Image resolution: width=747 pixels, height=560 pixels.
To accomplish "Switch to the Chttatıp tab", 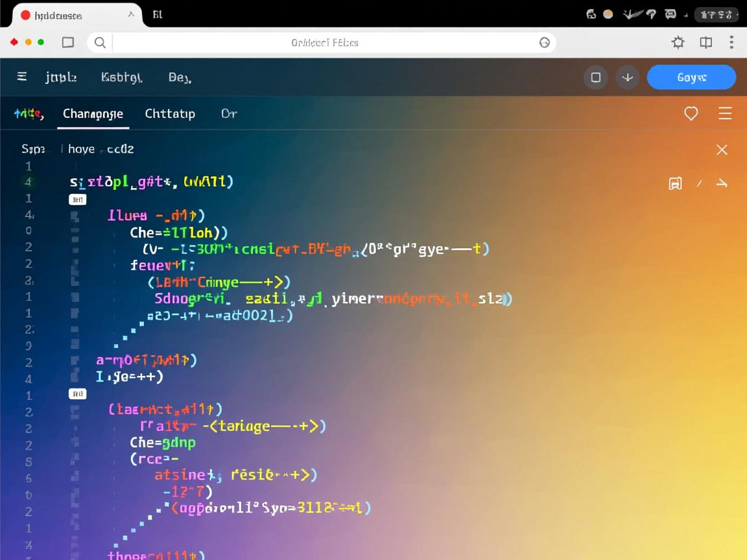I will click(x=170, y=113).
